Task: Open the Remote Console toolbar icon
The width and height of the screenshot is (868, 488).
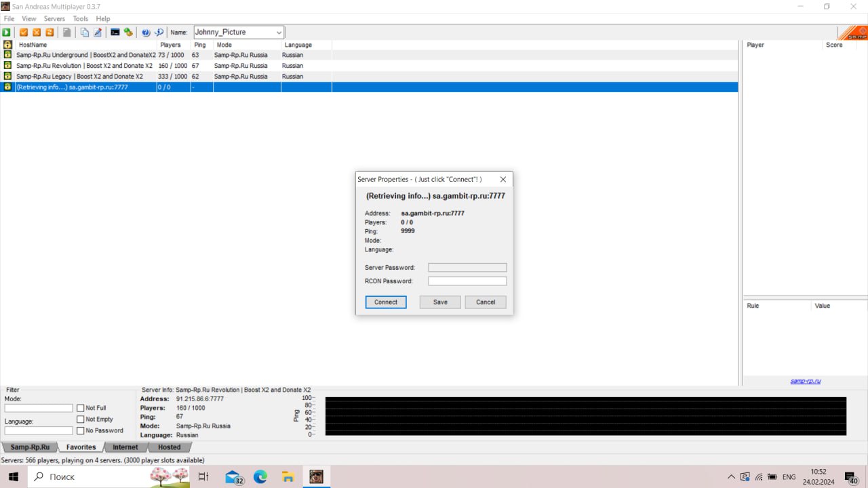Action: point(115,32)
